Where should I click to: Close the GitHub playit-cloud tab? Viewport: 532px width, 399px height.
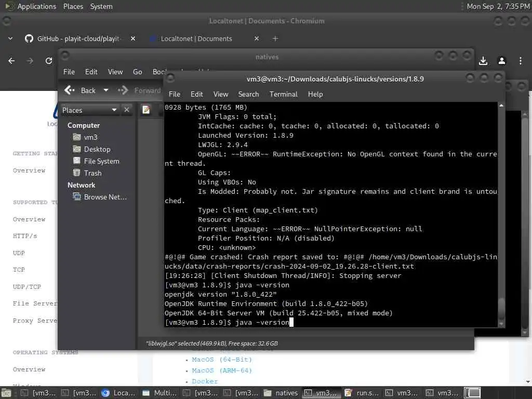click(133, 38)
